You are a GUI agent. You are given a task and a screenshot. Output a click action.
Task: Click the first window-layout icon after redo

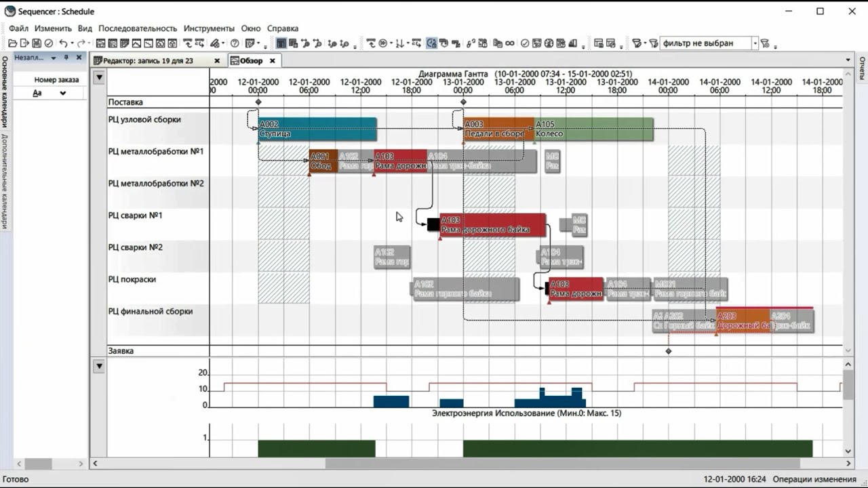point(100,43)
